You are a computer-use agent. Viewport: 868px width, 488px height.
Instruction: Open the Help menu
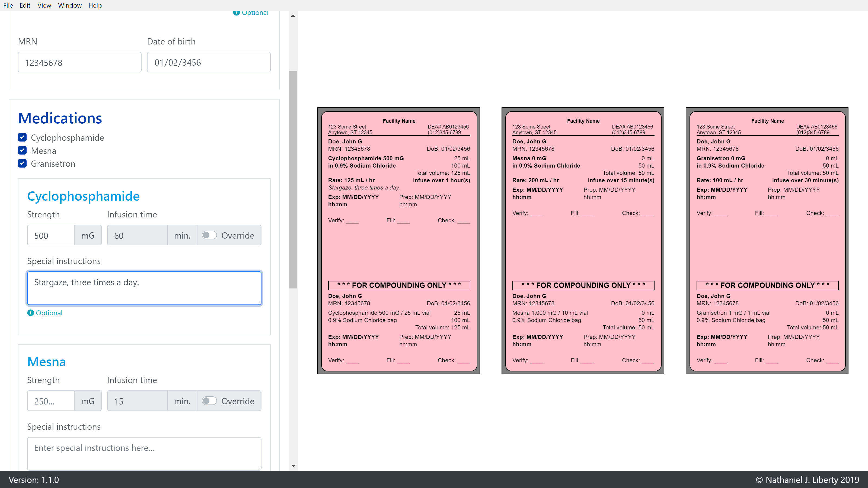pos(95,5)
